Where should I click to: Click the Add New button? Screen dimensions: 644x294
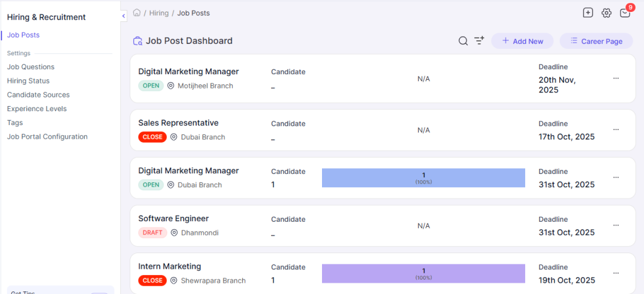[x=522, y=41]
